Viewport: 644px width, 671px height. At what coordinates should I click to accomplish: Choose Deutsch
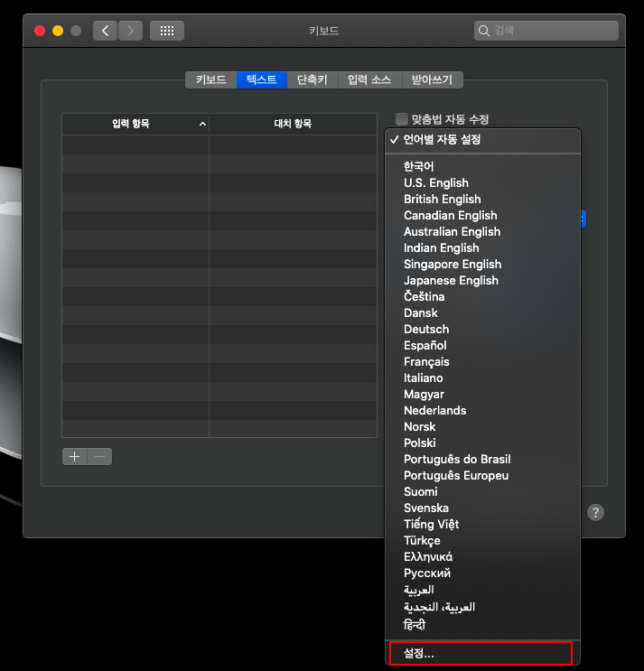point(482,329)
